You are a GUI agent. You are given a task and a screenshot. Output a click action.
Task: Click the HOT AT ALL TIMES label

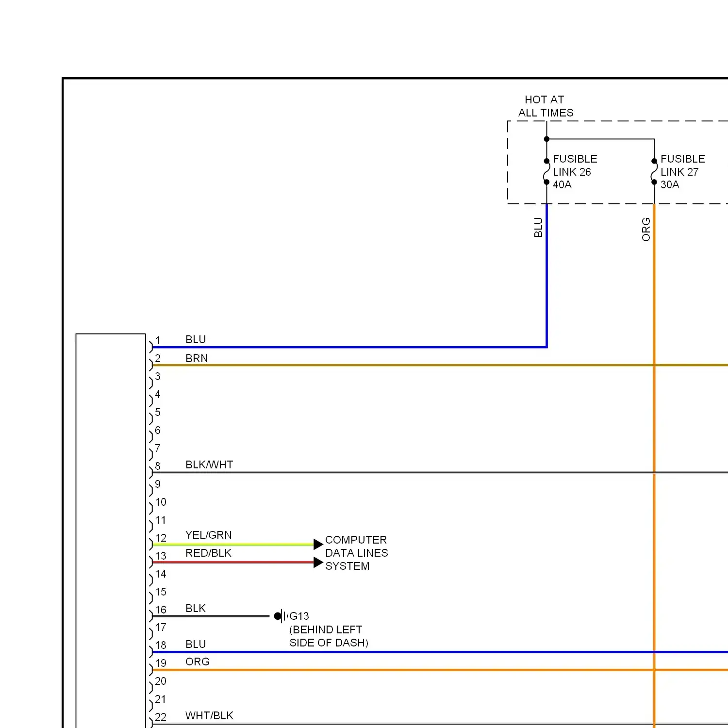click(x=546, y=106)
